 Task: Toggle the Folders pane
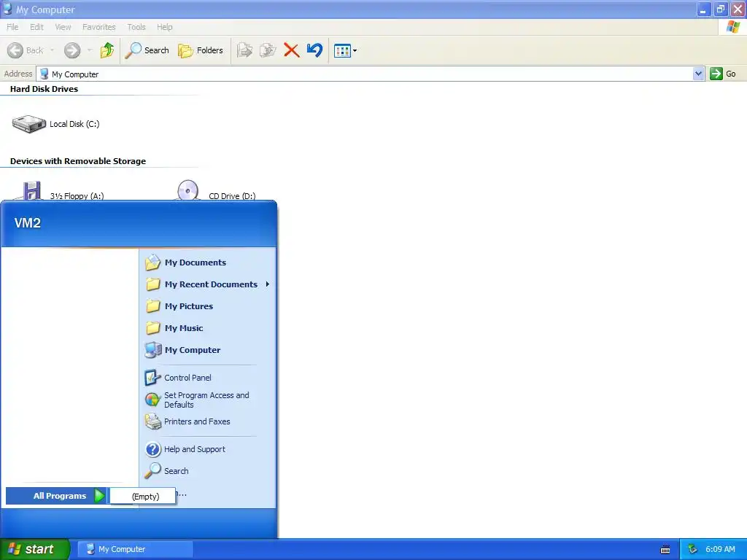[200, 50]
